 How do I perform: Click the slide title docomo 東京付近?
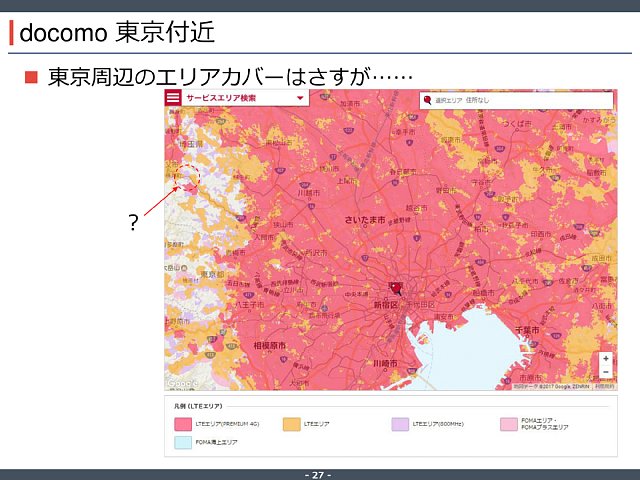pyautogui.click(x=117, y=32)
